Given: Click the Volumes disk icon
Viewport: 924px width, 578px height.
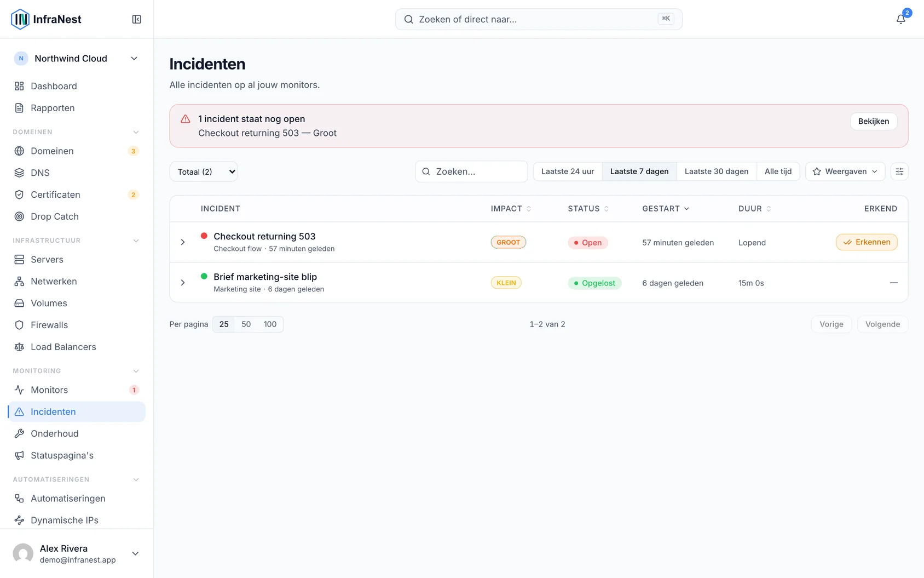Looking at the screenshot, I should 19,303.
